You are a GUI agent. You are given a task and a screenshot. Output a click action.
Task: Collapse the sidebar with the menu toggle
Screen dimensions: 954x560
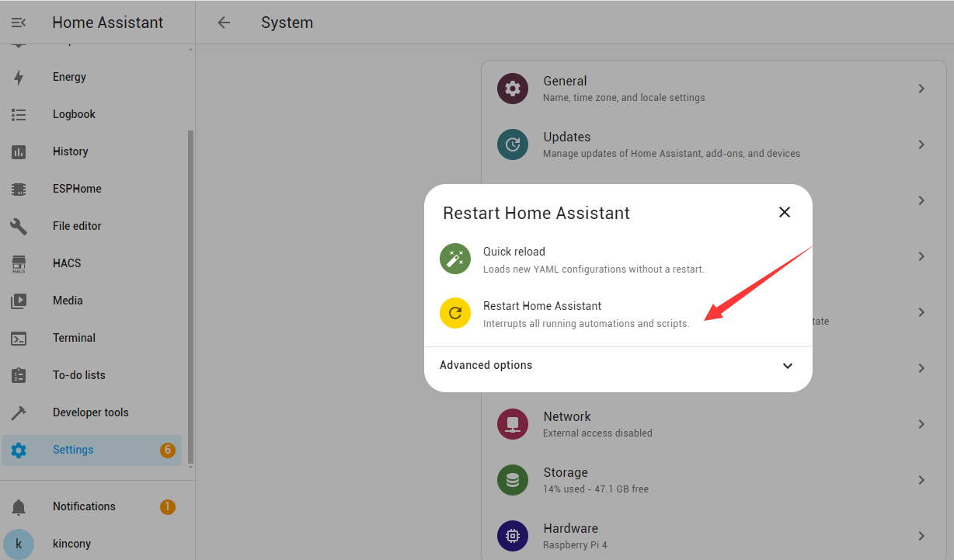19,23
